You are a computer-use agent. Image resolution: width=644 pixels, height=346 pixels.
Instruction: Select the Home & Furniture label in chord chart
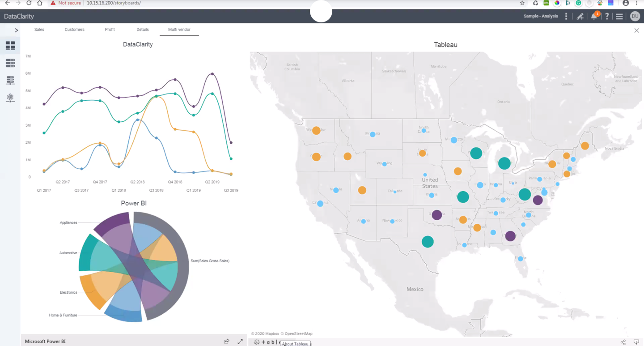(x=63, y=315)
